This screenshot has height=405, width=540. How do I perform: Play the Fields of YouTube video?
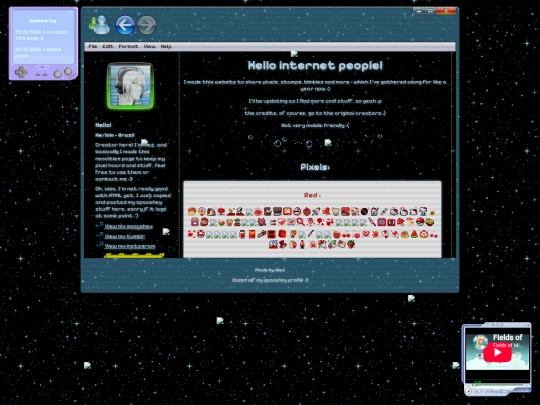click(x=497, y=352)
